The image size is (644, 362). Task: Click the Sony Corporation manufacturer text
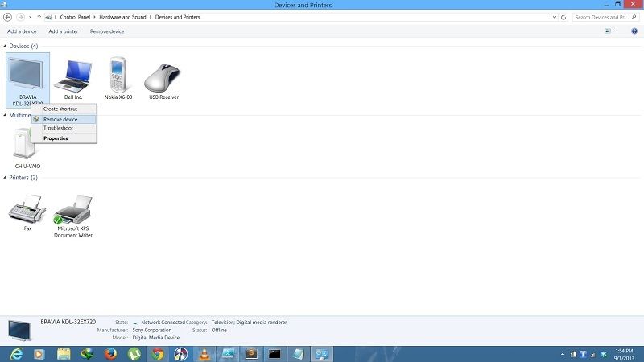152,330
